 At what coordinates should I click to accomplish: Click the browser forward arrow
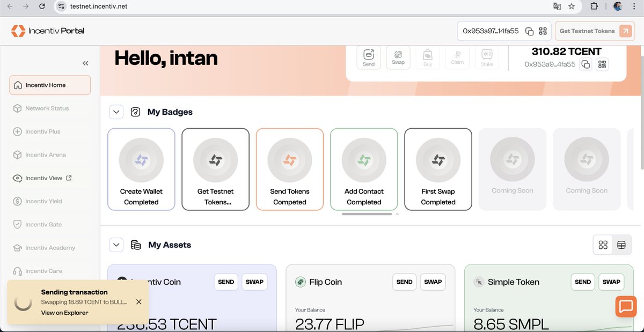coord(26,6)
